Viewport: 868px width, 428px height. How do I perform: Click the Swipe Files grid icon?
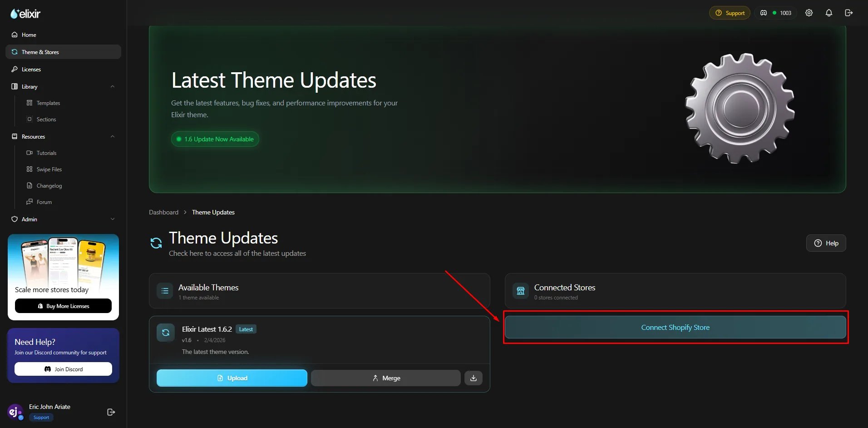coord(30,169)
